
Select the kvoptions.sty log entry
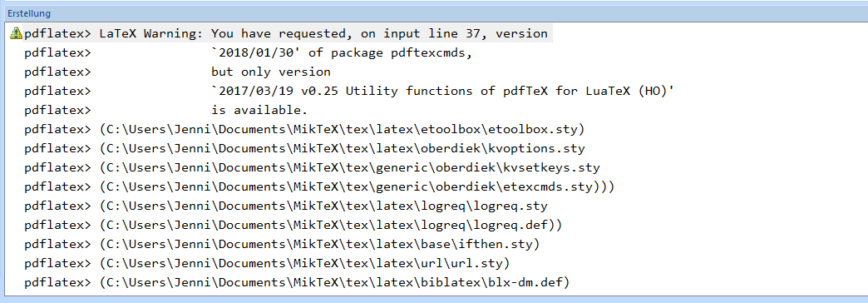point(304,148)
